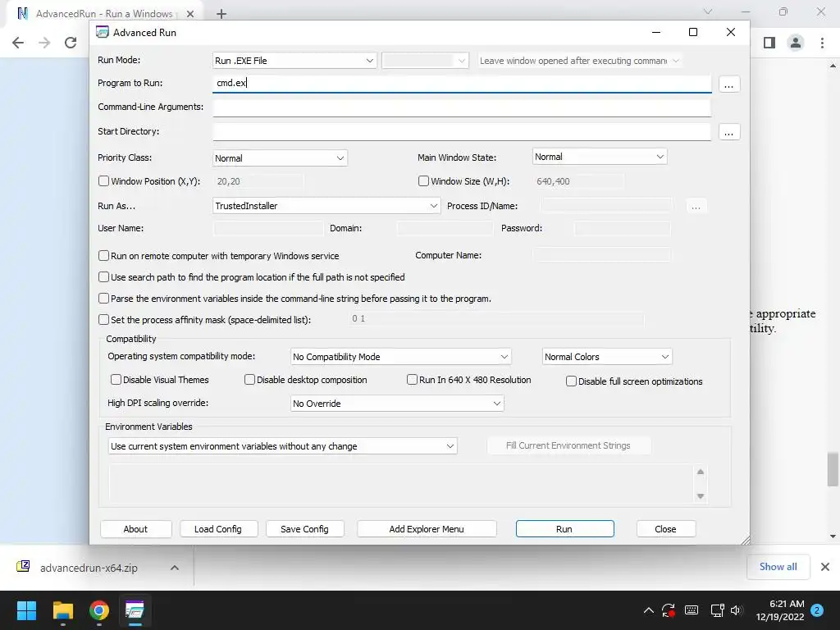This screenshot has width=840, height=630.
Task: Toggle the browser side panel icon
Action: point(769,43)
